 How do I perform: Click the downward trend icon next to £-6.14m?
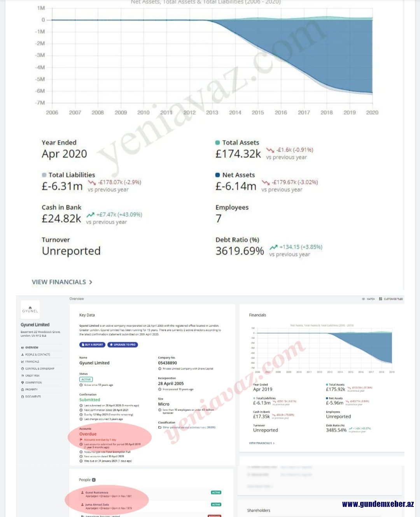[x=266, y=182]
